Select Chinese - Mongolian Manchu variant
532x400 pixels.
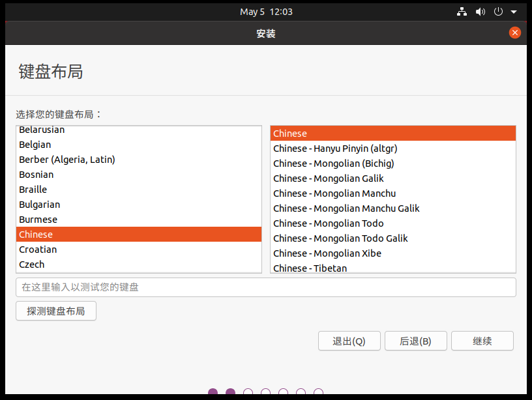tap(393, 193)
